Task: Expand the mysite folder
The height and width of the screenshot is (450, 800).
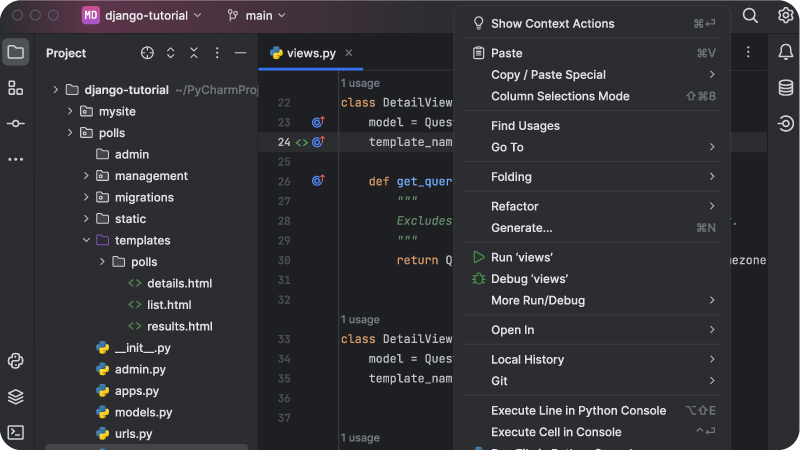Action: (x=70, y=111)
